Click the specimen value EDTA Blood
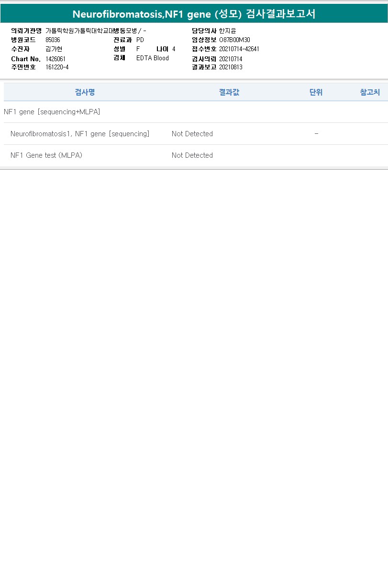The image size is (388, 588). pyautogui.click(x=153, y=58)
